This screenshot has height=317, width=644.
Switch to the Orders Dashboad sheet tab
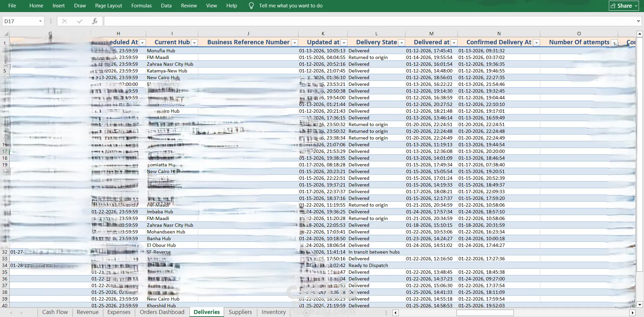[x=162, y=312]
